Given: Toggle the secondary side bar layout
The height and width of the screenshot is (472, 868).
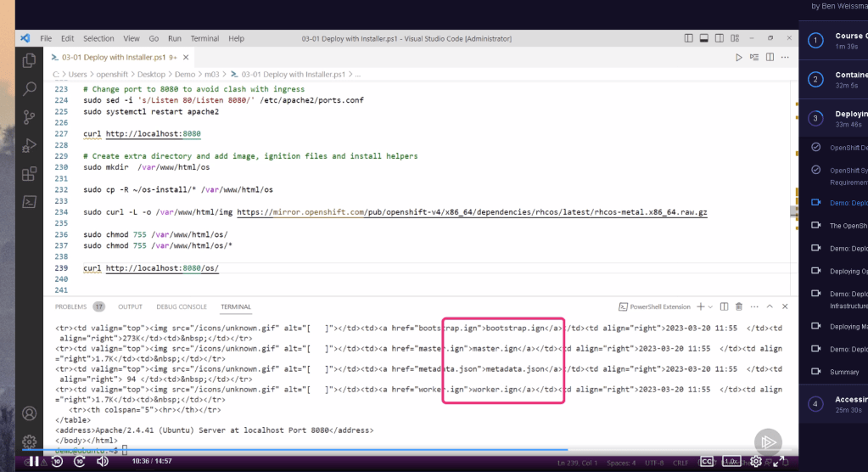Looking at the screenshot, I should pos(719,38).
